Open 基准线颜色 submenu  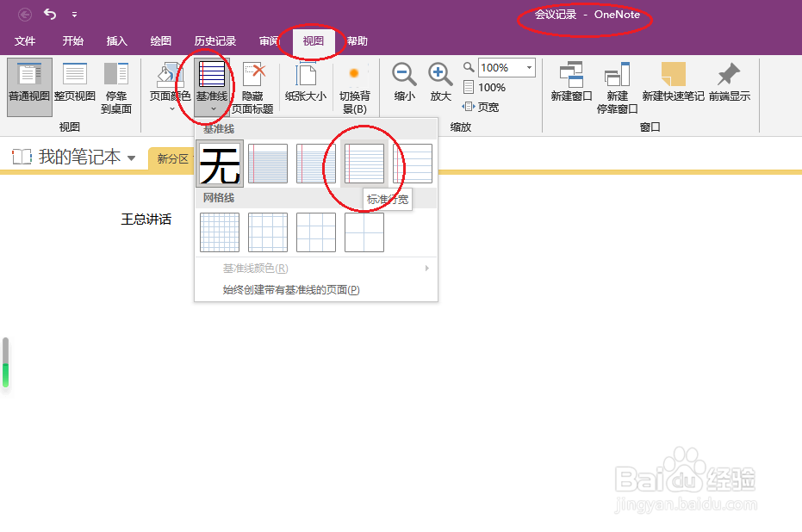316,269
